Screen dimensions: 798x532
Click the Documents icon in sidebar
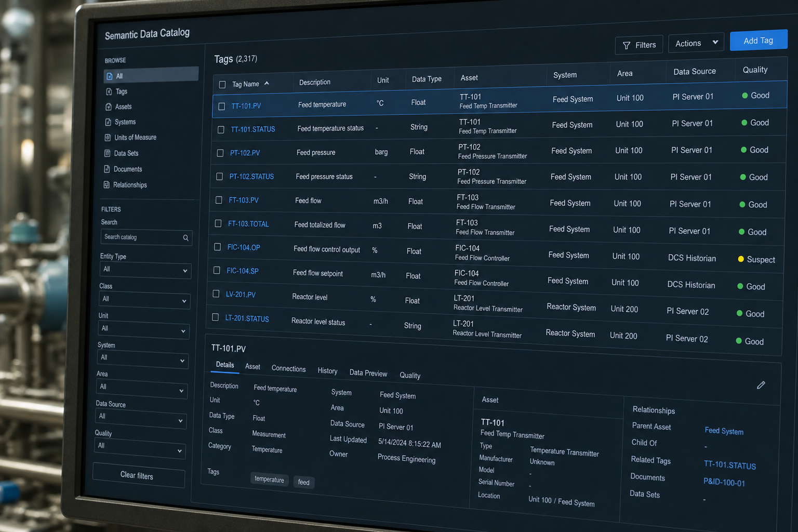107,169
